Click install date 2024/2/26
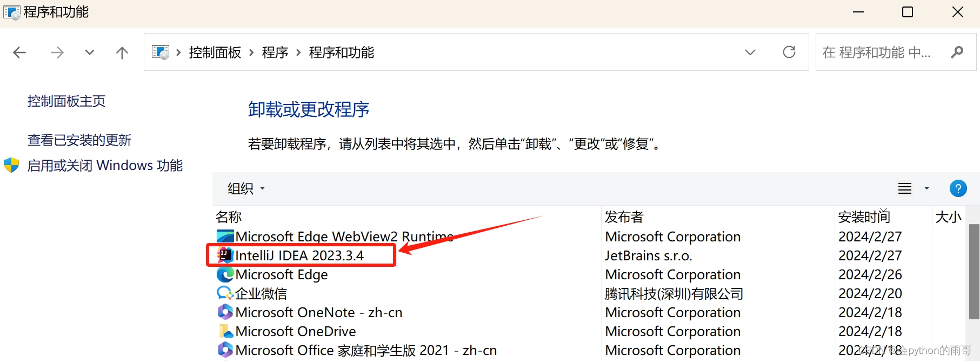The height and width of the screenshot is (361, 980). click(x=870, y=274)
